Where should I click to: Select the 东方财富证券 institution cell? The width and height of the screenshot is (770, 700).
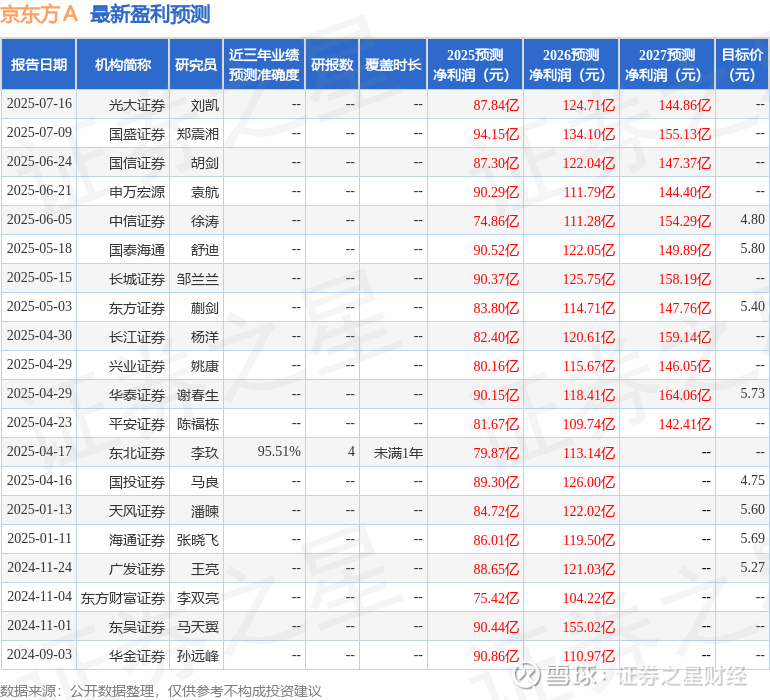point(123,598)
